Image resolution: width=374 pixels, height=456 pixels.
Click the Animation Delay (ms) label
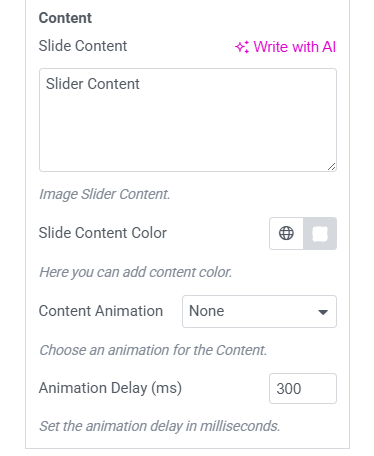pyautogui.click(x=110, y=388)
